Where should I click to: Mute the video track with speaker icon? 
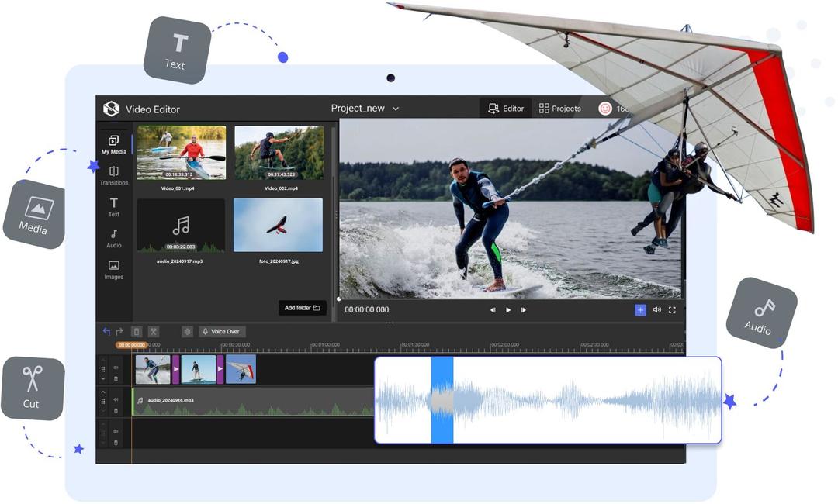116,368
